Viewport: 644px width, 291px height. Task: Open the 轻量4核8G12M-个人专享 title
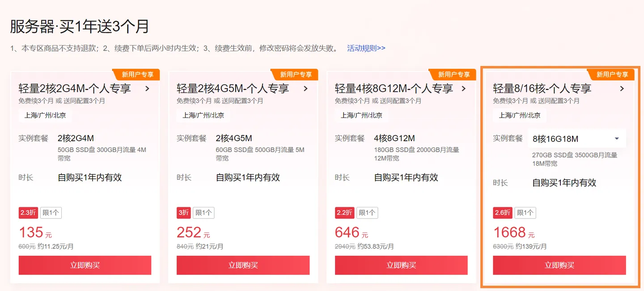pyautogui.click(x=394, y=89)
